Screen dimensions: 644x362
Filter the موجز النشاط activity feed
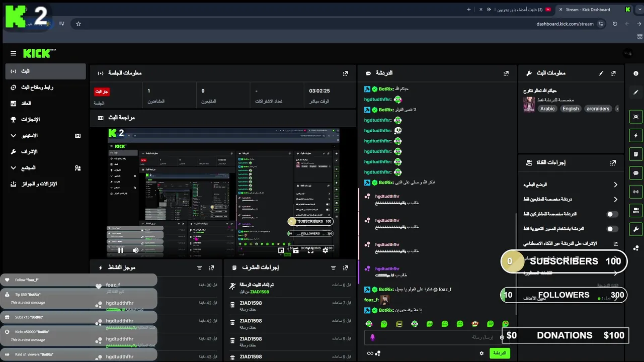199,268
